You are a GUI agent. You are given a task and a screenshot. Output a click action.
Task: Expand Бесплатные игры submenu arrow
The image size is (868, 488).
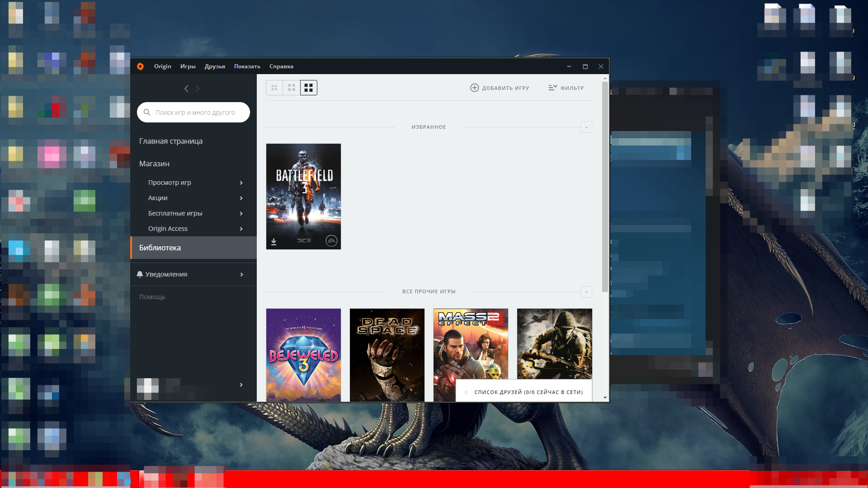tap(241, 213)
